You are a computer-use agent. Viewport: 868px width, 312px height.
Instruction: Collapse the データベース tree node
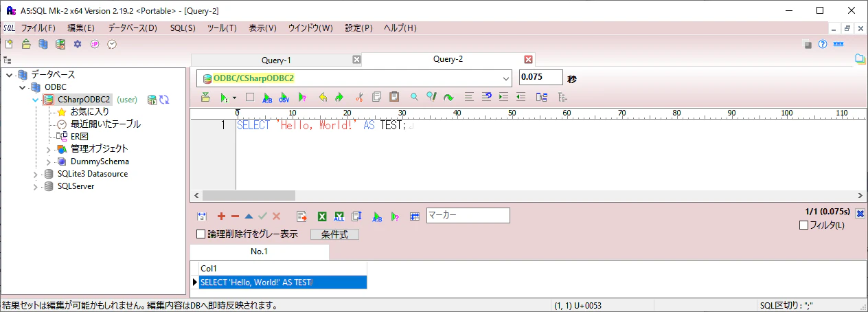pyautogui.click(x=8, y=75)
